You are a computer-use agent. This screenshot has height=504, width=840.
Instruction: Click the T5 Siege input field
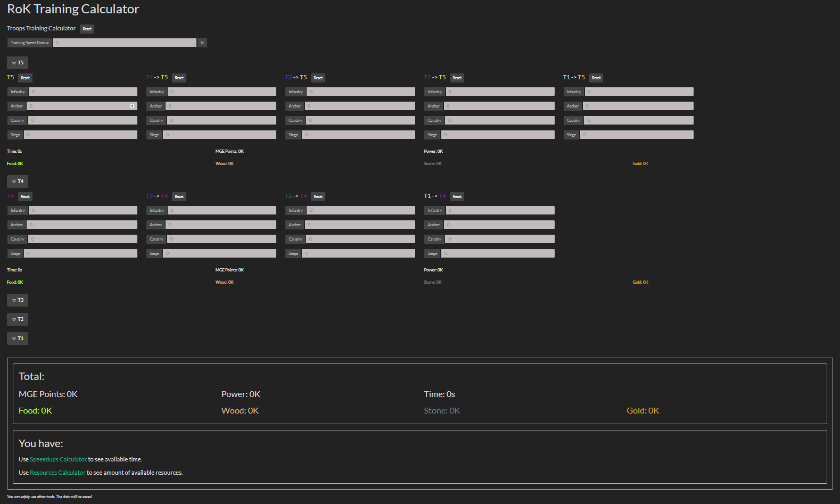pos(80,135)
